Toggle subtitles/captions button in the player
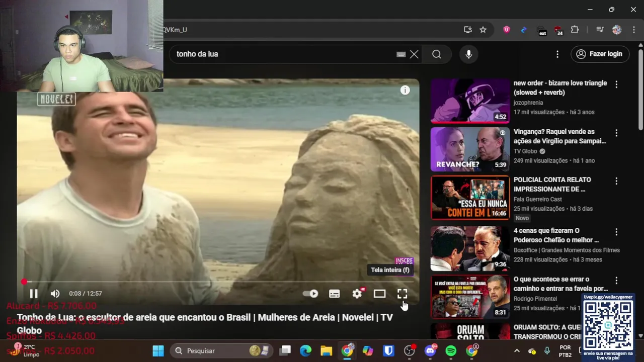 [334, 294]
